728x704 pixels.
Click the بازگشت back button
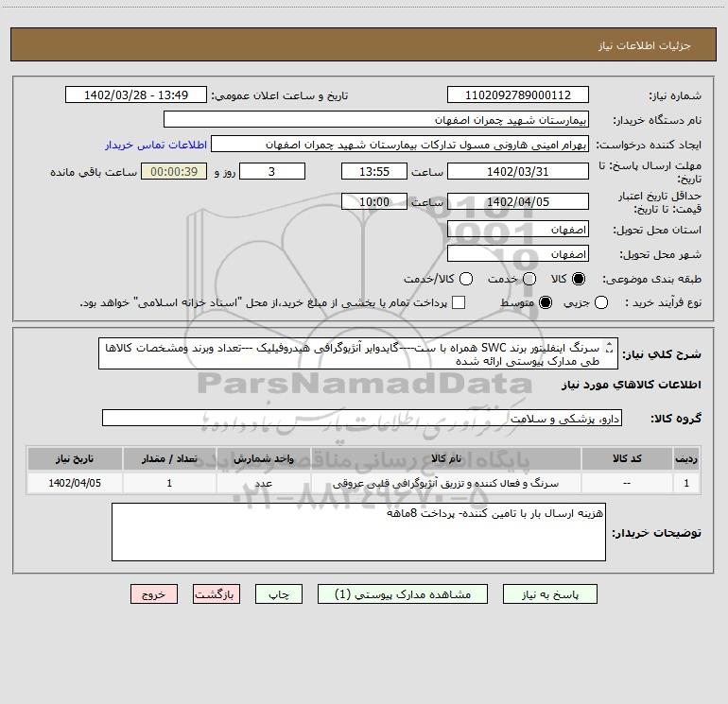pos(217,594)
